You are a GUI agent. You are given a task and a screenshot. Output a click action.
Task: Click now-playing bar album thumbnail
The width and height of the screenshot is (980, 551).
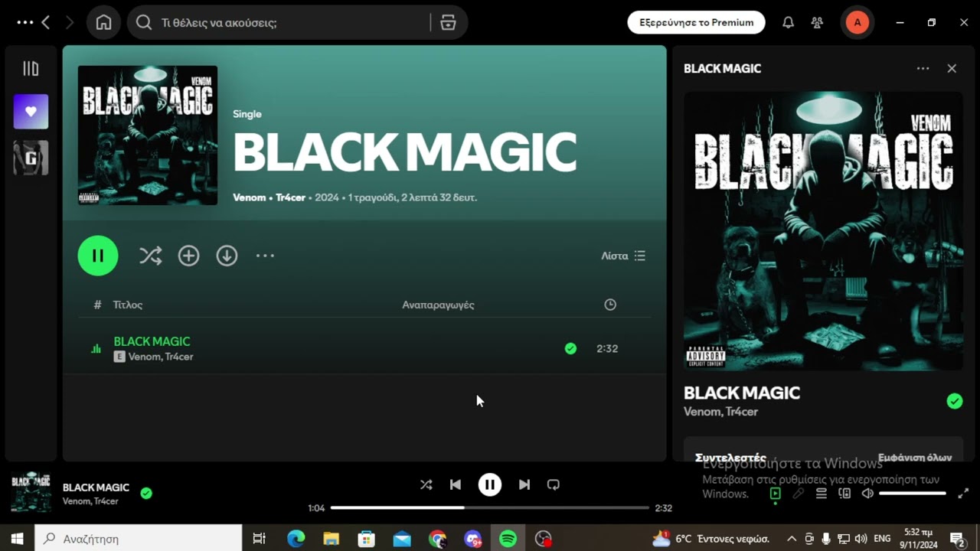(31, 494)
